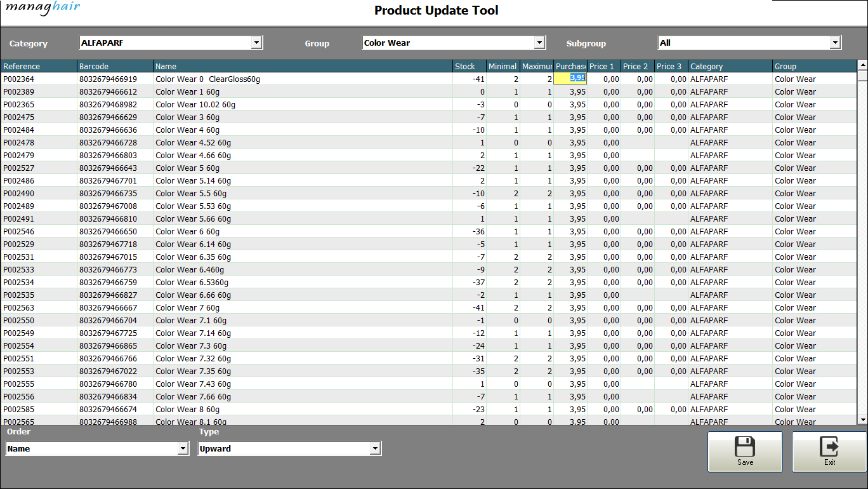Viewport: 868px width, 489px height.
Task: Click the stock cell of Color Wear 5 60g
Action: [x=470, y=168]
